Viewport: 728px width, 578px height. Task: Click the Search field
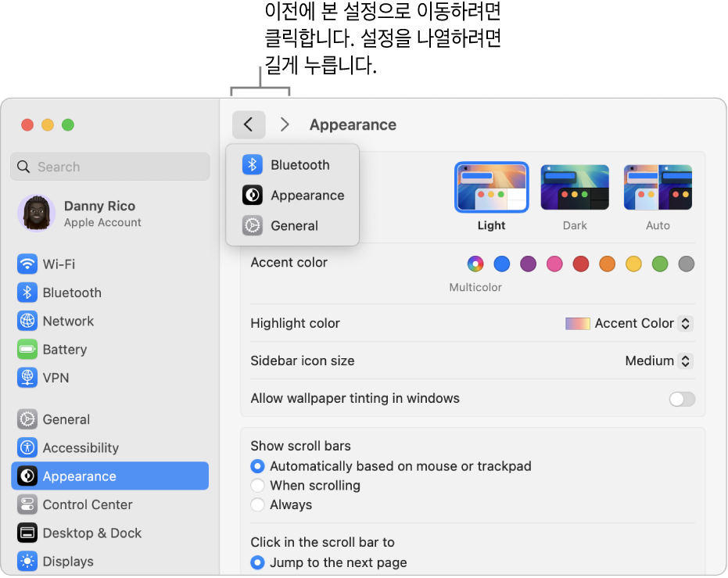click(110, 167)
